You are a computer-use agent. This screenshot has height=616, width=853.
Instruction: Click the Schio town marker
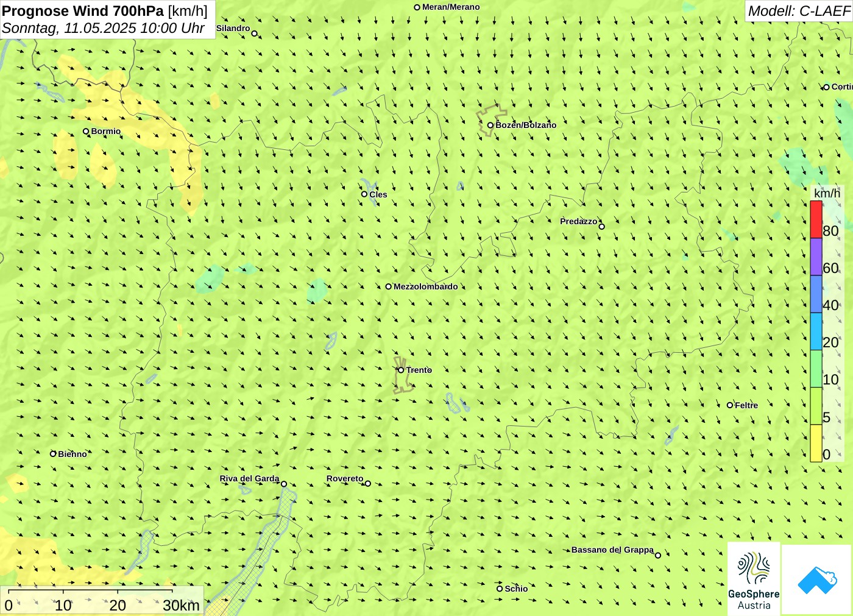(500, 589)
